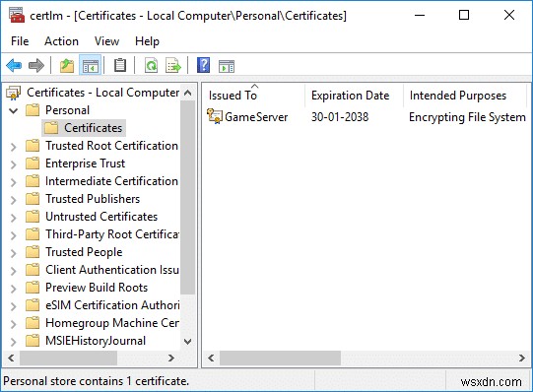Select Untrusted Certificates tree item
Image resolution: width=533 pixels, height=392 pixels.
pos(101,217)
